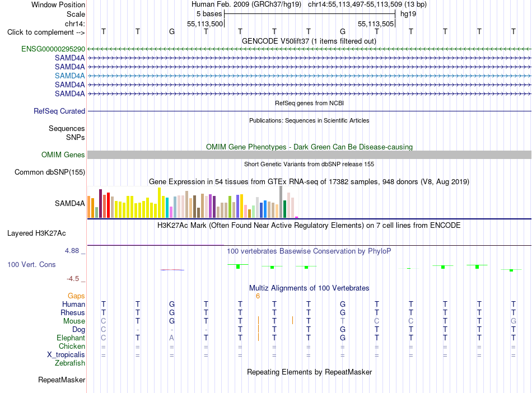Click the ENSG00000295290 gene label
The width and height of the screenshot is (532, 393).
(53, 49)
